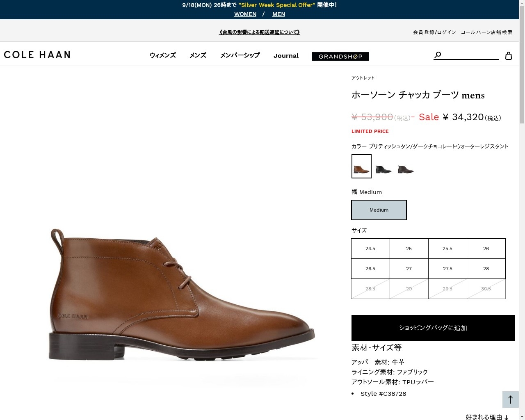Image resolution: width=525 pixels, height=420 pixels.
Task: Open the shopping bag icon
Action: [509, 56]
